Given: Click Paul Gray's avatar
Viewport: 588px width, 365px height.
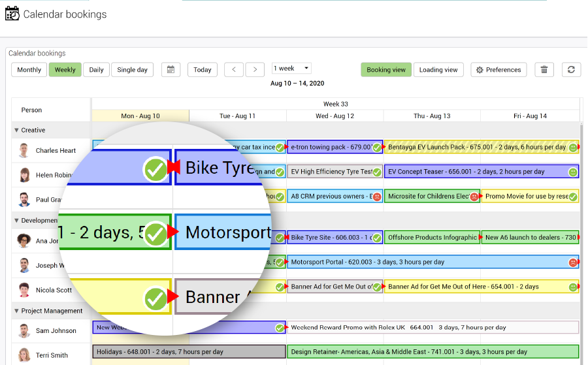Looking at the screenshot, I should pyautogui.click(x=24, y=199).
